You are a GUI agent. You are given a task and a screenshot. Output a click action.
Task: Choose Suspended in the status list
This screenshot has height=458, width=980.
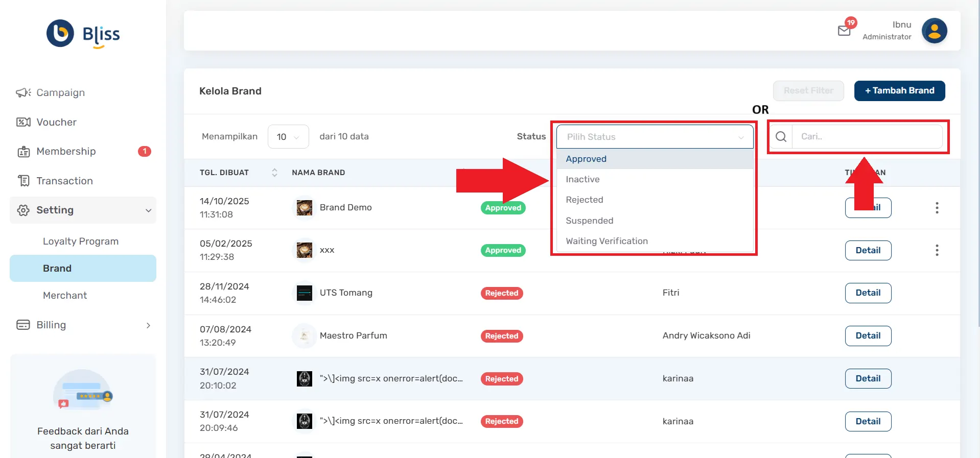(589, 221)
